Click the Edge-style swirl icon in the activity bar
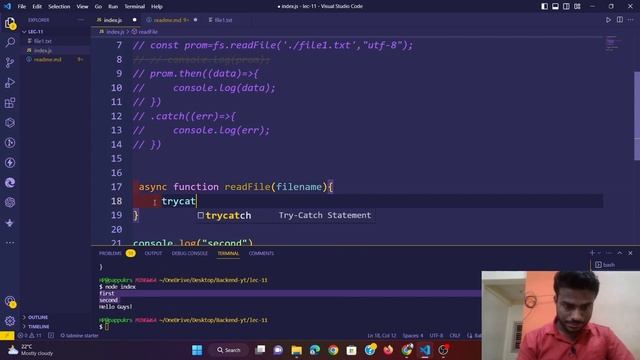Screen dimensions: 640x360 click(10, 182)
